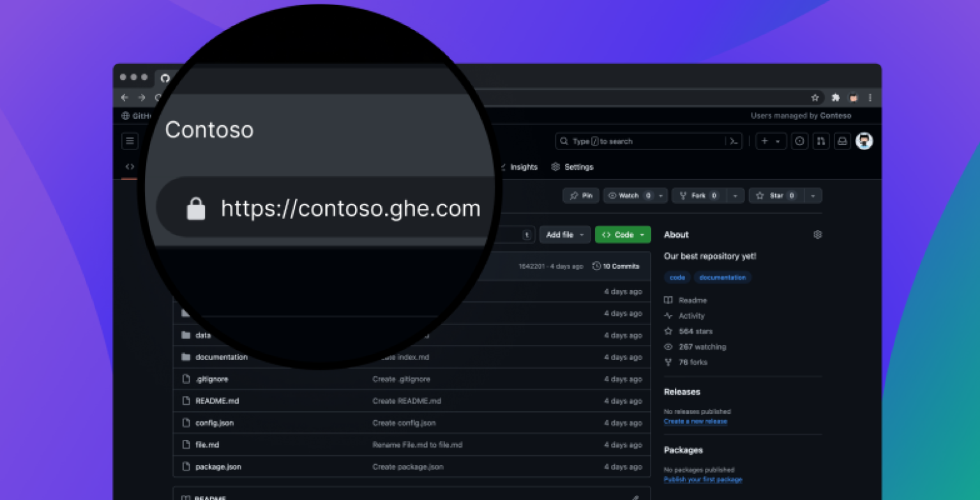Image resolution: width=980 pixels, height=500 pixels.
Task: Open the documentation folder
Action: pyautogui.click(x=222, y=357)
